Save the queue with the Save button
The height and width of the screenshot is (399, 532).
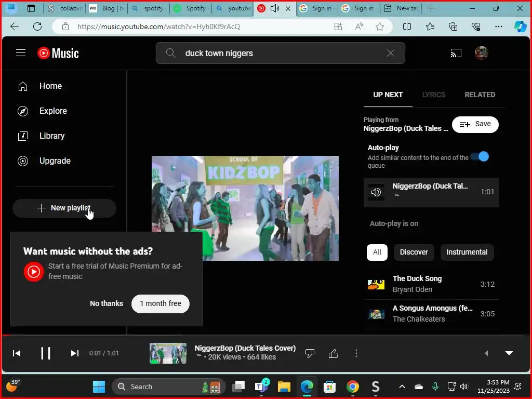coord(475,124)
